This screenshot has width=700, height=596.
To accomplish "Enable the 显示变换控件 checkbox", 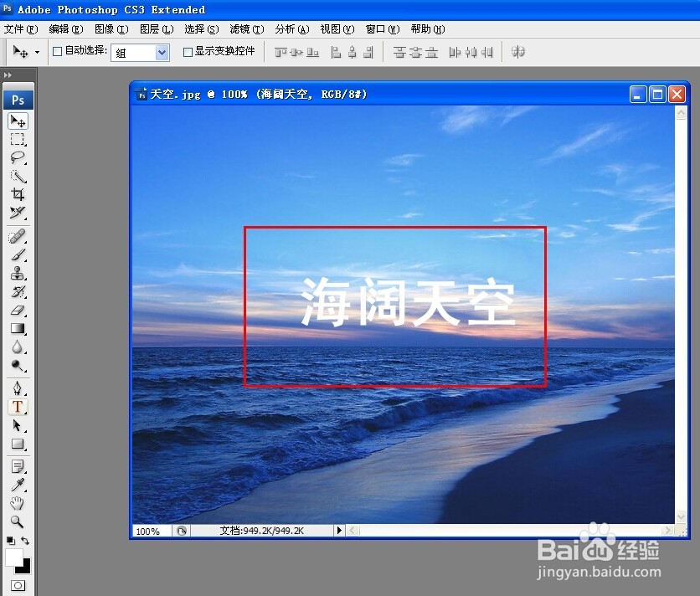I will (x=188, y=52).
